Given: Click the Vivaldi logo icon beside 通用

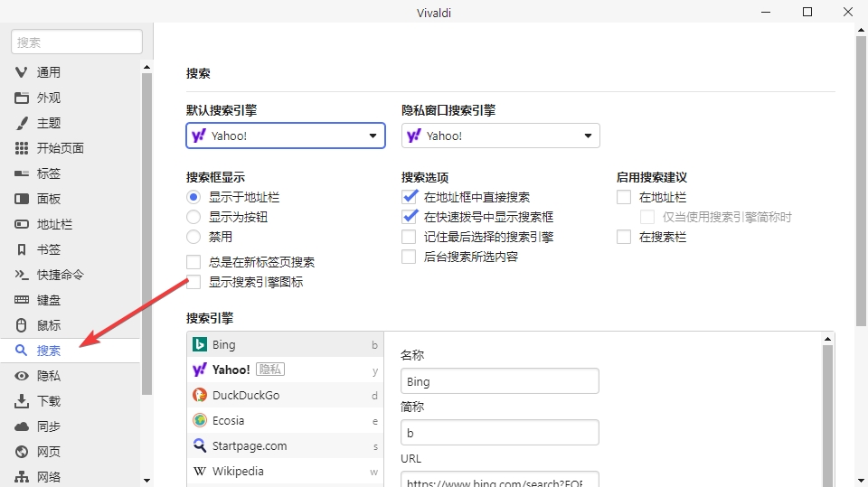Looking at the screenshot, I should 21,72.
